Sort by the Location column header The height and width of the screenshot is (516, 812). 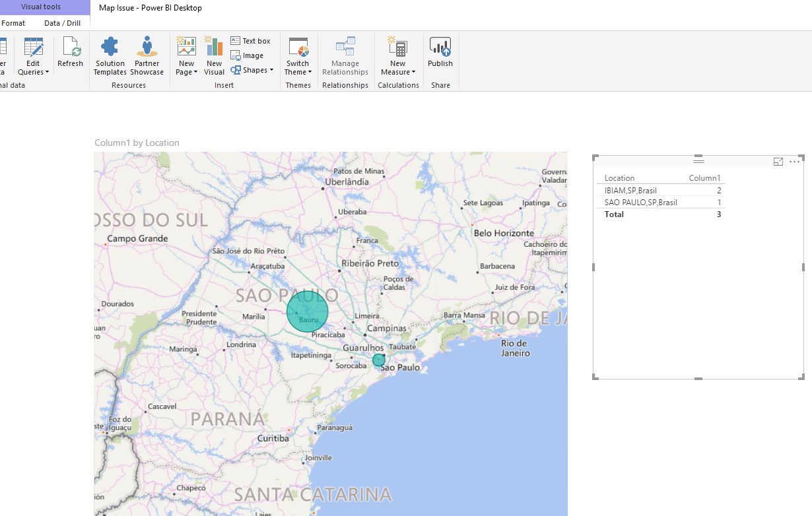619,178
